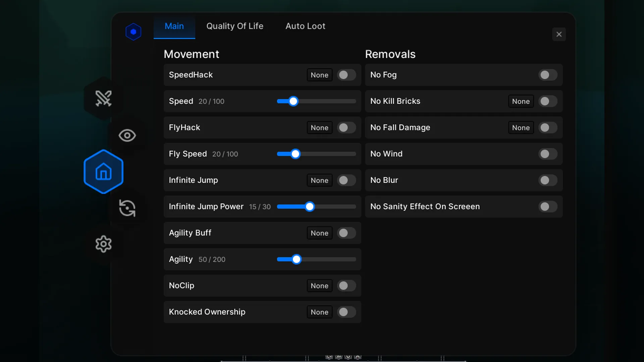Turn on the No Fog switch
Image resolution: width=644 pixels, height=362 pixels.
(548, 75)
